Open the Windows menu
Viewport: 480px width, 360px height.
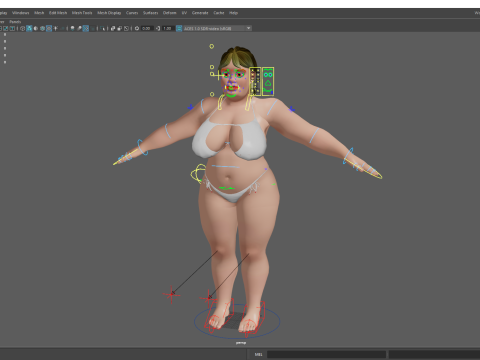coord(21,13)
